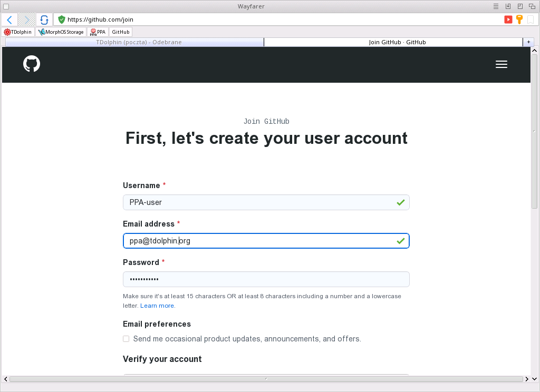Viewport: 540px width, 392px height.
Task: Go back with the blue Back arrow
Action: 9,19
